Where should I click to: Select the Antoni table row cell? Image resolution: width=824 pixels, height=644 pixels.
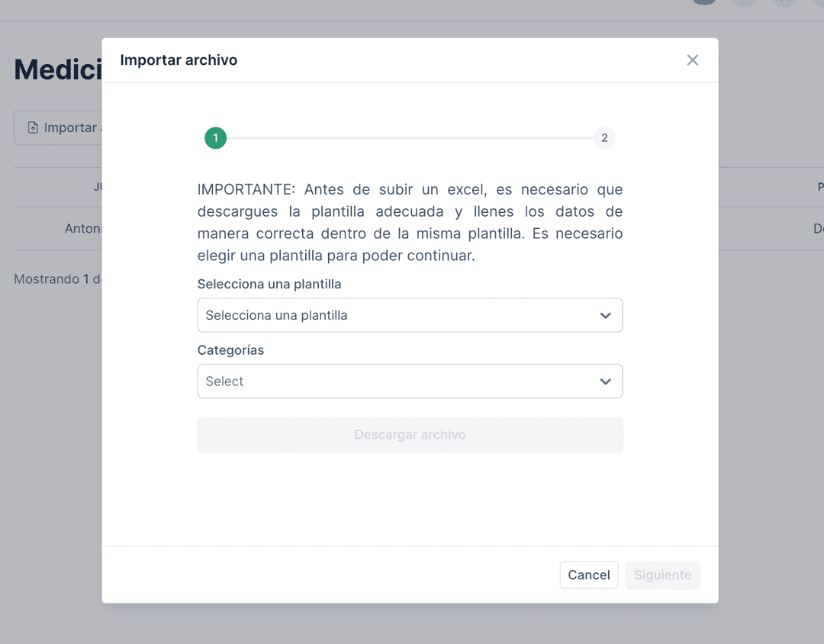click(82, 228)
